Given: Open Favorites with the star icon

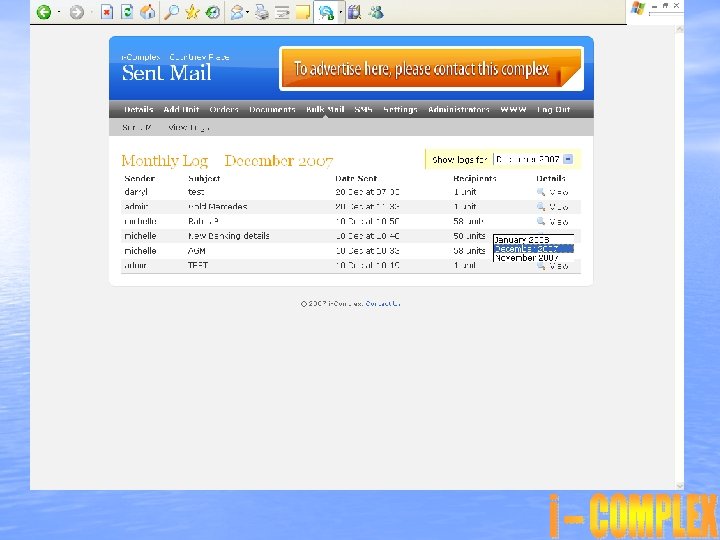Looking at the screenshot, I should 192,12.
